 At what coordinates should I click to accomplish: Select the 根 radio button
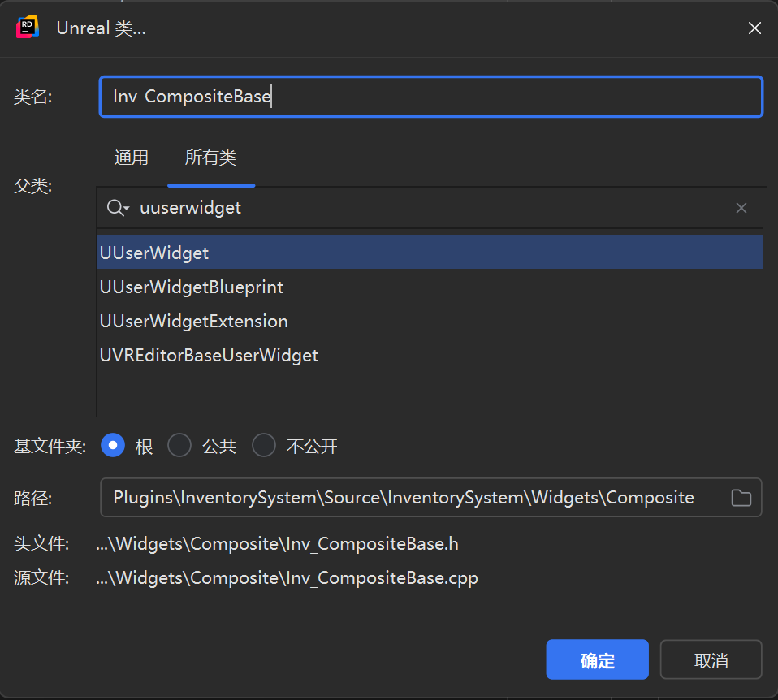(x=113, y=446)
